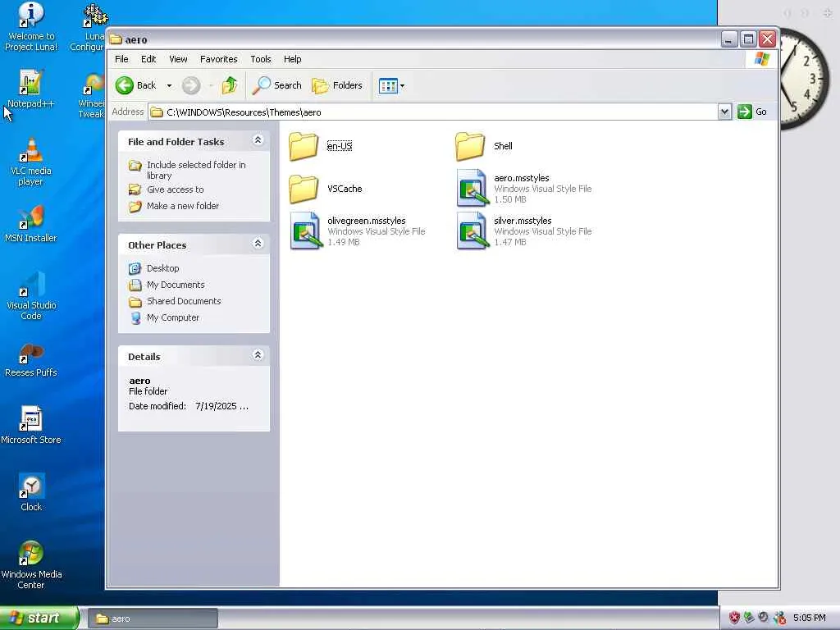The height and width of the screenshot is (630, 840).
Task: Click the taskbar clock showing 5:05 PM
Action: pyautogui.click(x=810, y=618)
